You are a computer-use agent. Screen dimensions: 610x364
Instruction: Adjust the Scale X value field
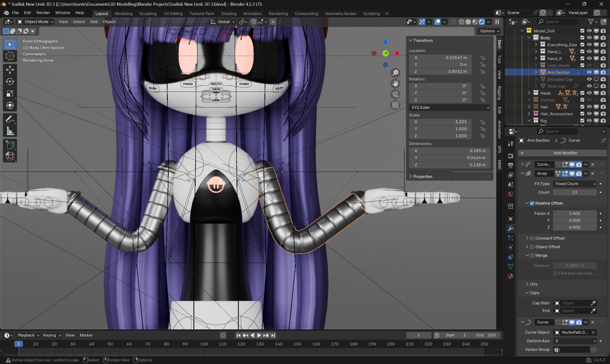tap(440, 122)
